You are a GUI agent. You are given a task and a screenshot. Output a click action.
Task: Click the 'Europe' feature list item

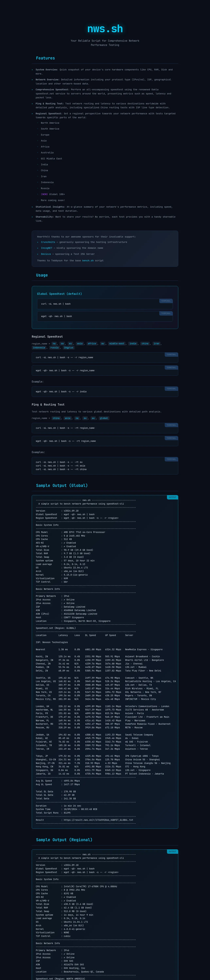click(45, 135)
